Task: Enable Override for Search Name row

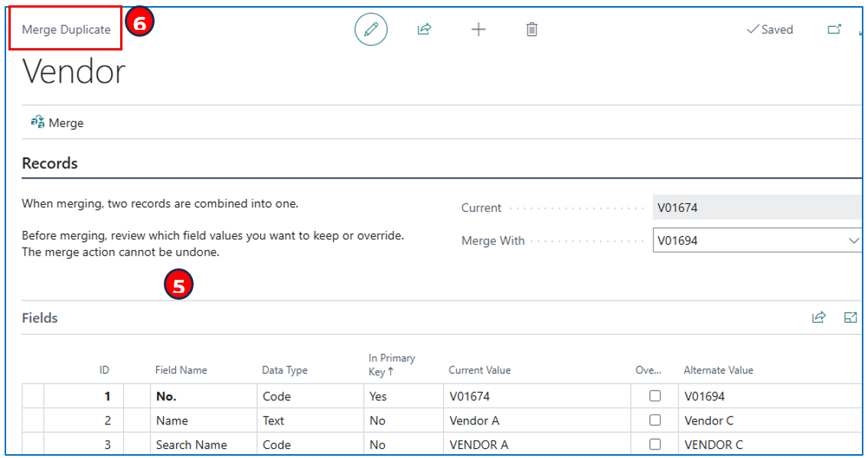Action: 654,444
